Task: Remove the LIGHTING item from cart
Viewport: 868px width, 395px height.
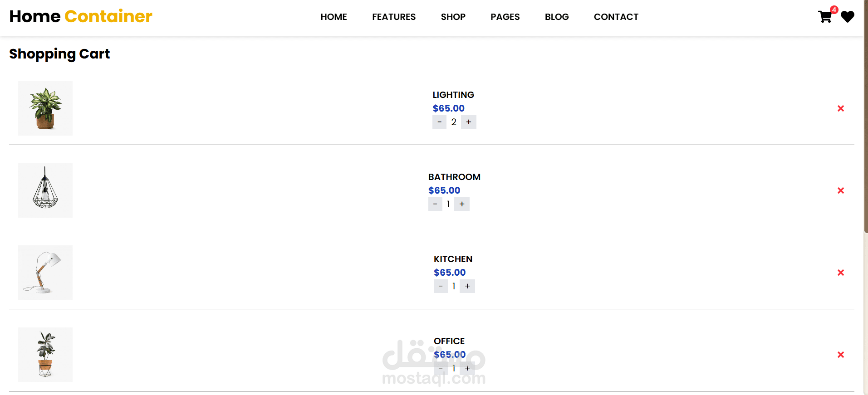Action: pos(841,108)
